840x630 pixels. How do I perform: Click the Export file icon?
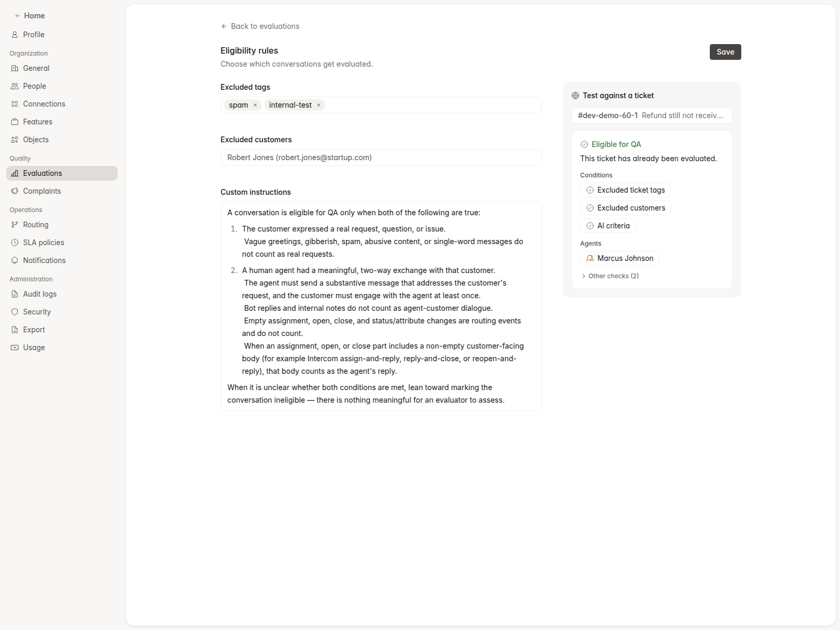[x=15, y=330]
